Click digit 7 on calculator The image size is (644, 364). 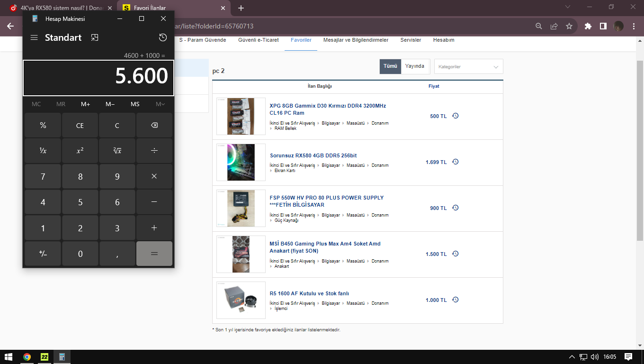tap(43, 176)
